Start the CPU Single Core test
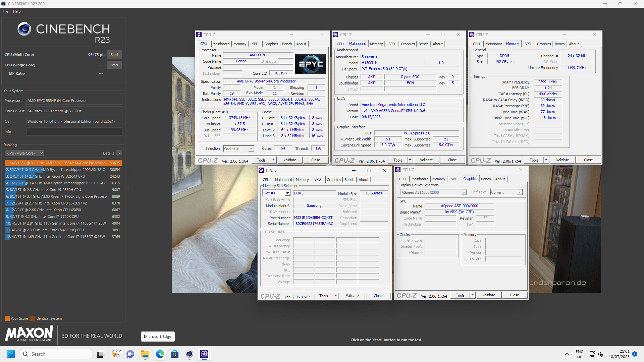644x362 pixels. (114, 65)
